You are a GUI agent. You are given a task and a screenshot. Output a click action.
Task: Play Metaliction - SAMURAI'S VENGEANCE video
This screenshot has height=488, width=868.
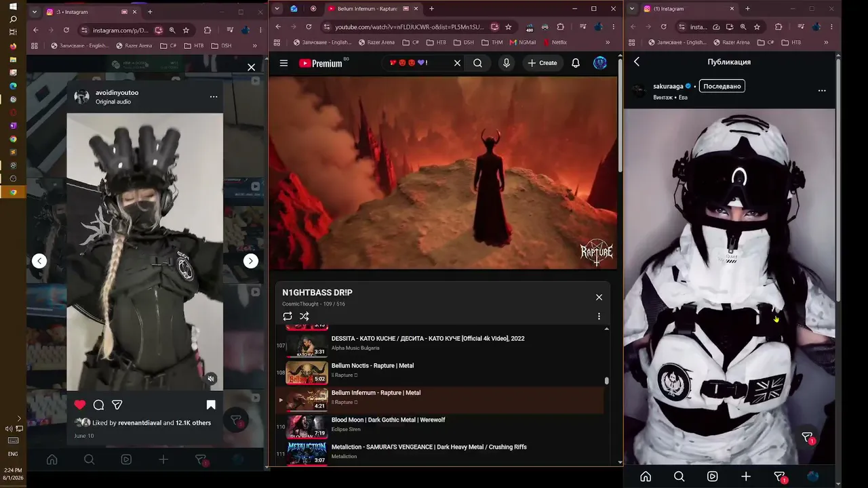click(439, 452)
